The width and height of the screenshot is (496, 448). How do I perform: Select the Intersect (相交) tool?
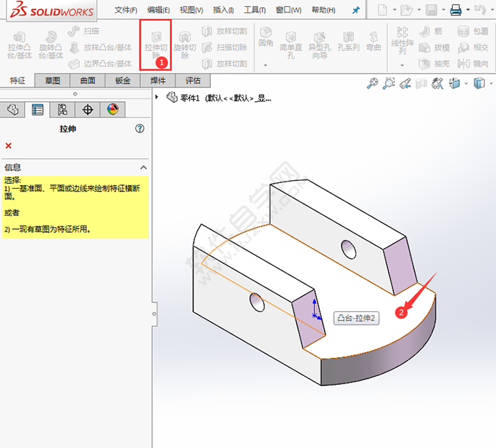click(473, 47)
